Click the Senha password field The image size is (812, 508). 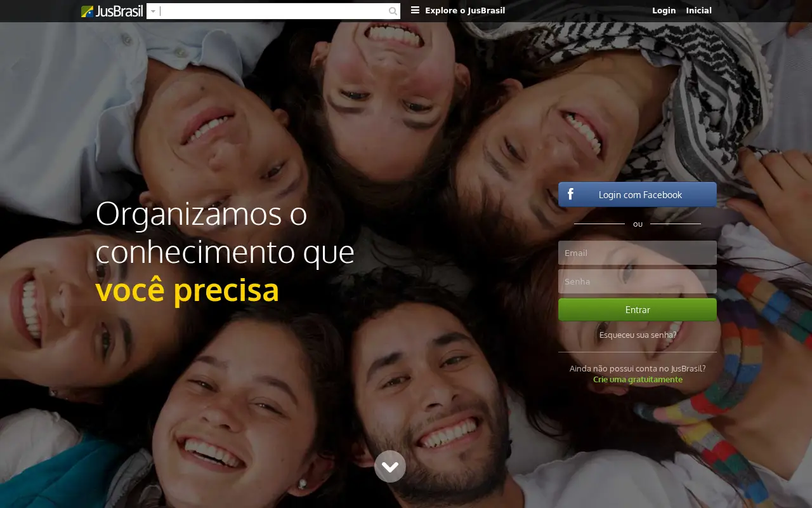pos(638,281)
